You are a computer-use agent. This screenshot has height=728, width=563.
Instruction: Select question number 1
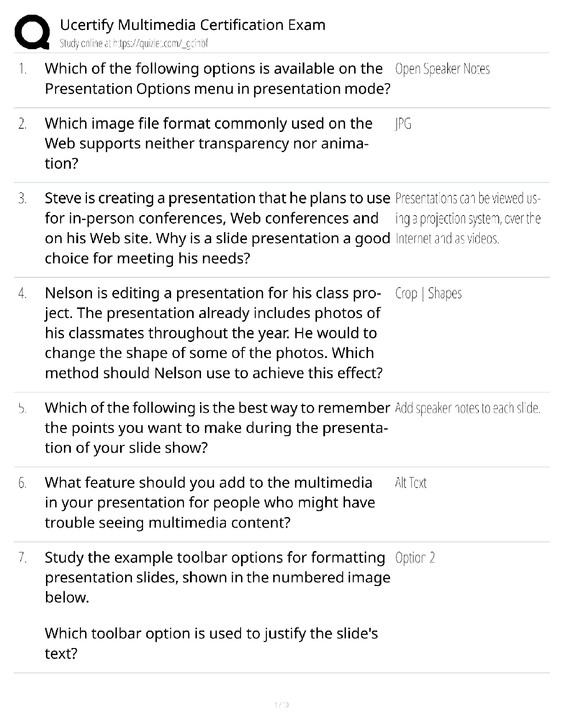click(x=22, y=69)
